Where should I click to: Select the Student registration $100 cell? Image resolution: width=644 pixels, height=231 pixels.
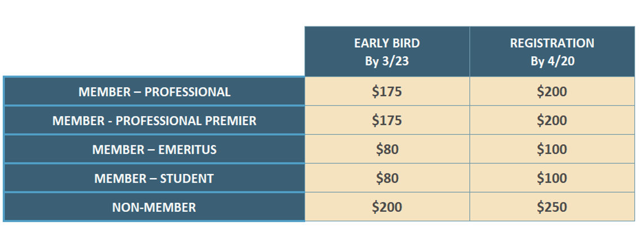(552, 179)
